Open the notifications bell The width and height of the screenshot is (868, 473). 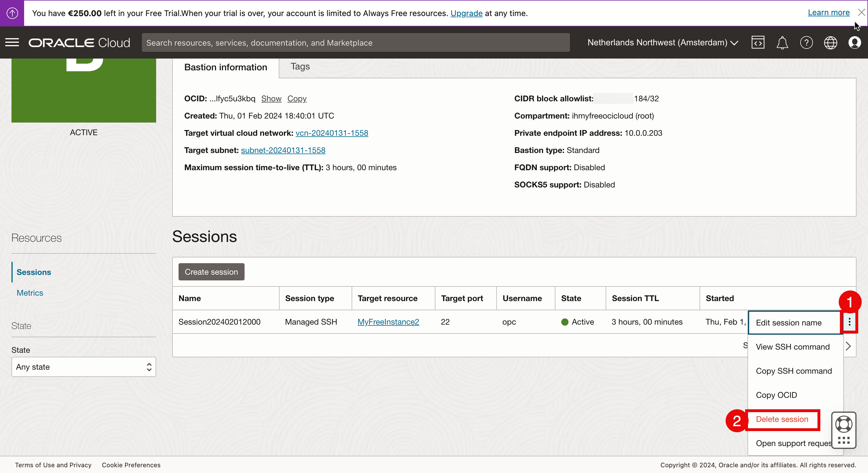point(782,43)
